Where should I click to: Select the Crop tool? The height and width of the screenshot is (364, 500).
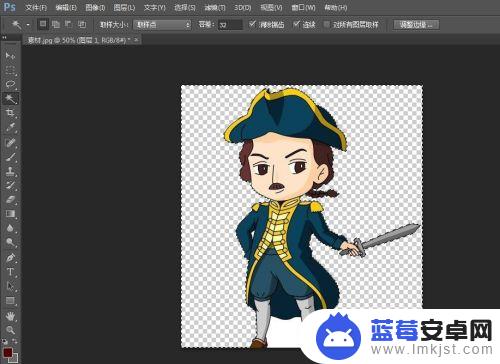point(10,113)
